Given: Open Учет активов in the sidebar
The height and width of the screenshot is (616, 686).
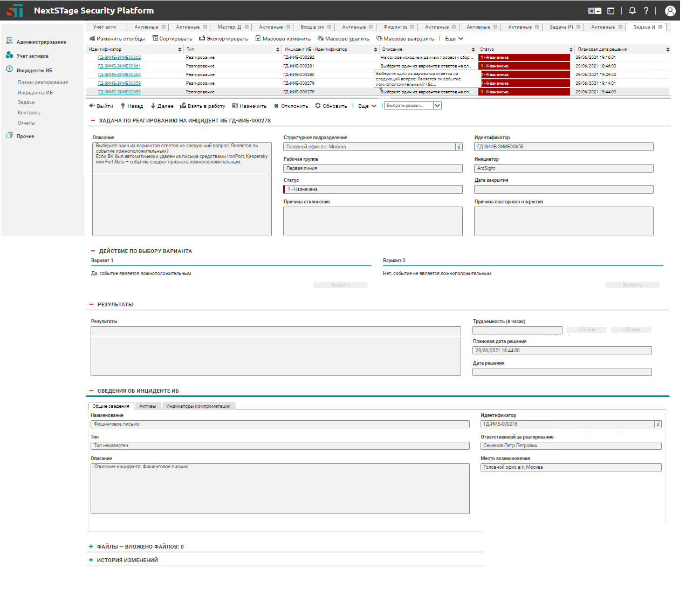Looking at the screenshot, I should coord(32,56).
